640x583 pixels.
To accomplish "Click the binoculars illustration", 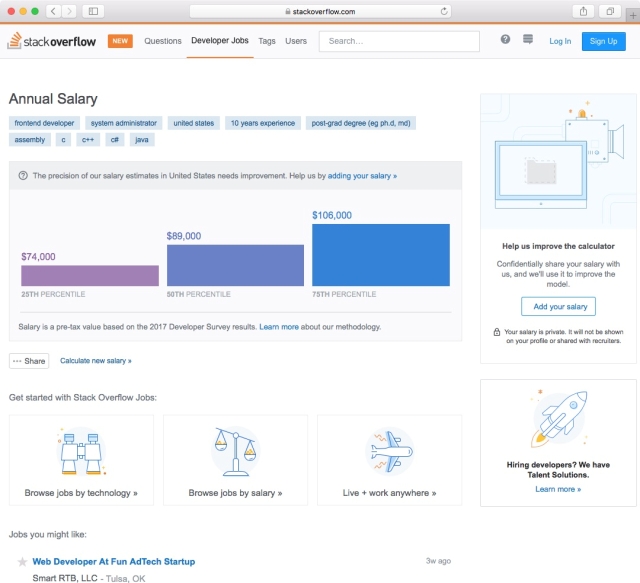I will tap(81, 451).
